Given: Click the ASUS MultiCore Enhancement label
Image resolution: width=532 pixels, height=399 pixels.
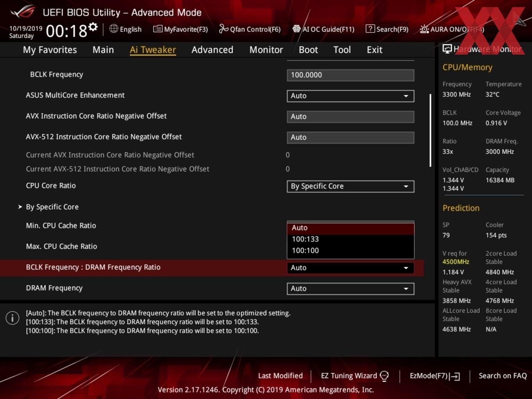Looking at the screenshot, I should [75, 95].
